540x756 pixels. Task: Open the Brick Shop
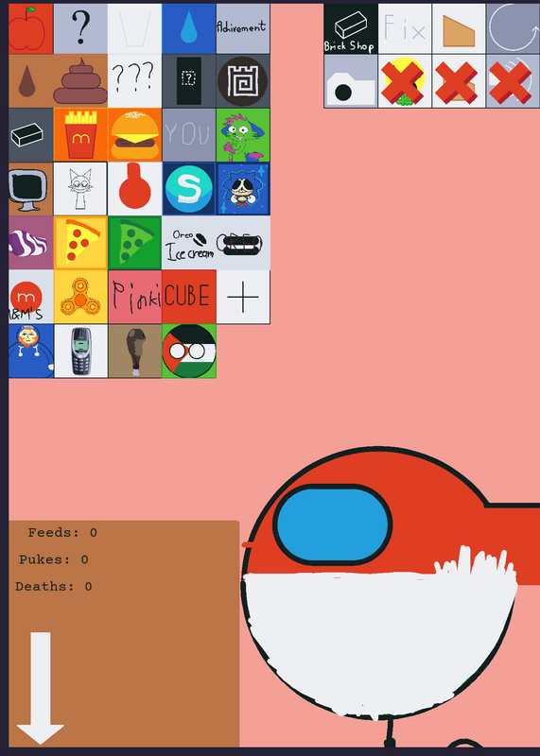(x=351, y=28)
